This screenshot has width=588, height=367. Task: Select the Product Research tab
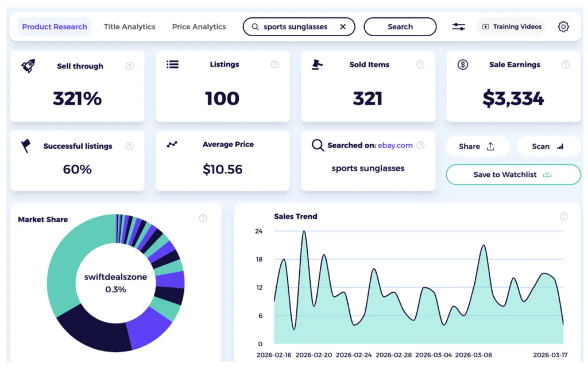(55, 26)
